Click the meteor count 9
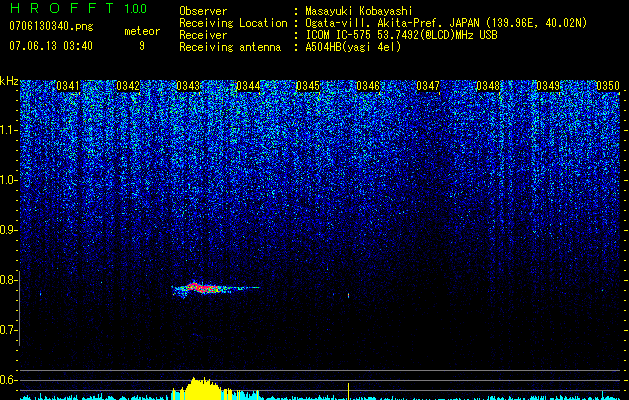Viewport: 629px width, 400px height. [142, 46]
